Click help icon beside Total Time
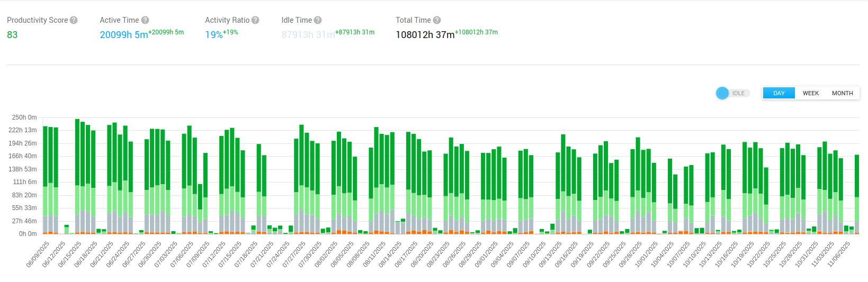868x282 pixels. pyautogui.click(x=437, y=20)
